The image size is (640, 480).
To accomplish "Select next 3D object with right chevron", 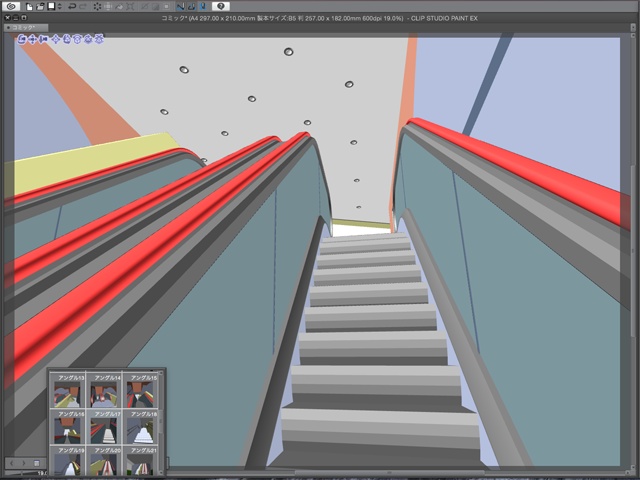I will coord(24,463).
